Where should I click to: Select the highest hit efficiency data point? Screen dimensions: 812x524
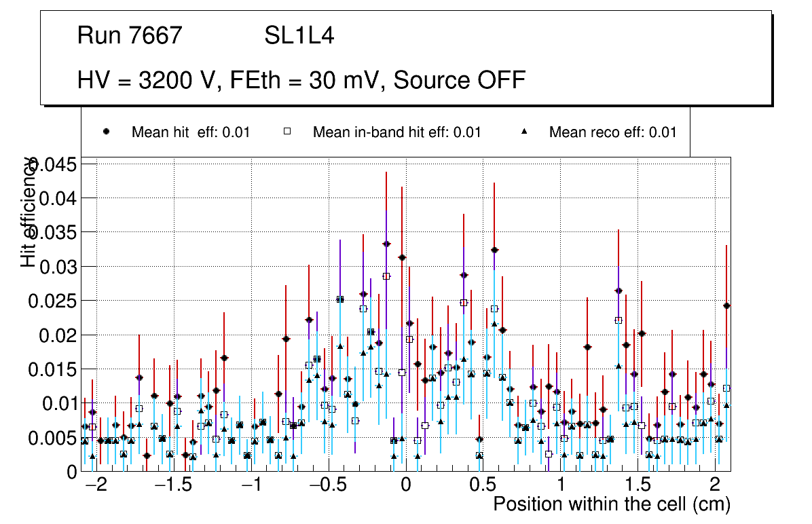[386, 244]
